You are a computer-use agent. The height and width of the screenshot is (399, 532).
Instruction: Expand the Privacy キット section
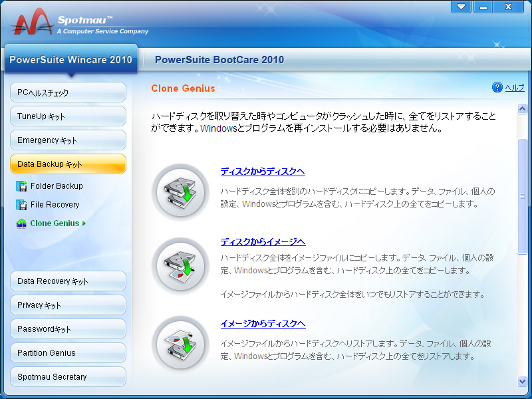pyautogui.click(x=68, y=305)
